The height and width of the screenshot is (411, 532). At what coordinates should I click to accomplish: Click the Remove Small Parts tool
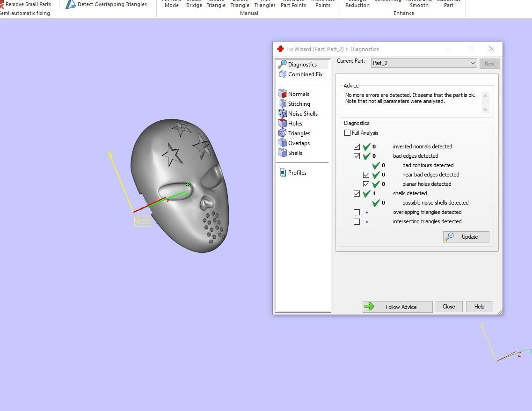pyautogui.click(x=25, y=4)
